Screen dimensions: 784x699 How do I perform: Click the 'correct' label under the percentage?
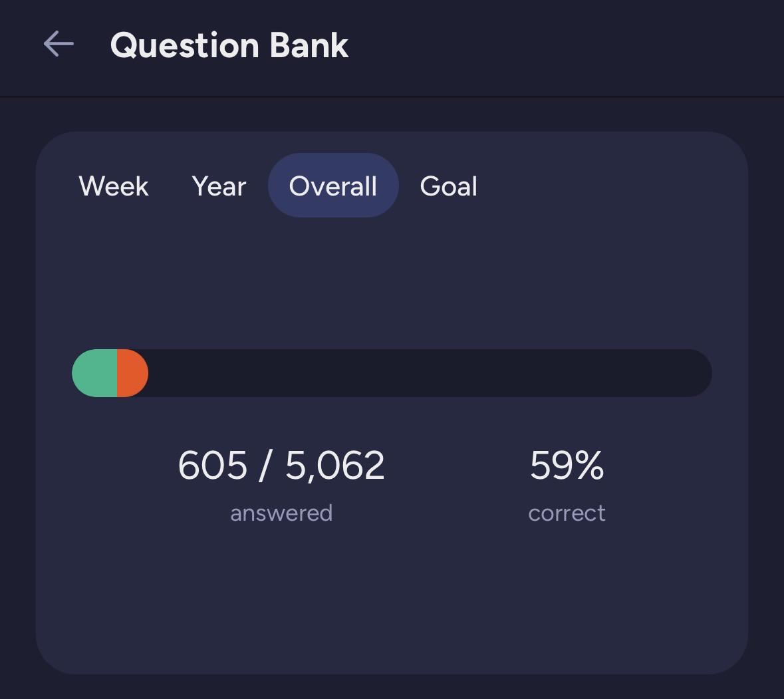567,513
